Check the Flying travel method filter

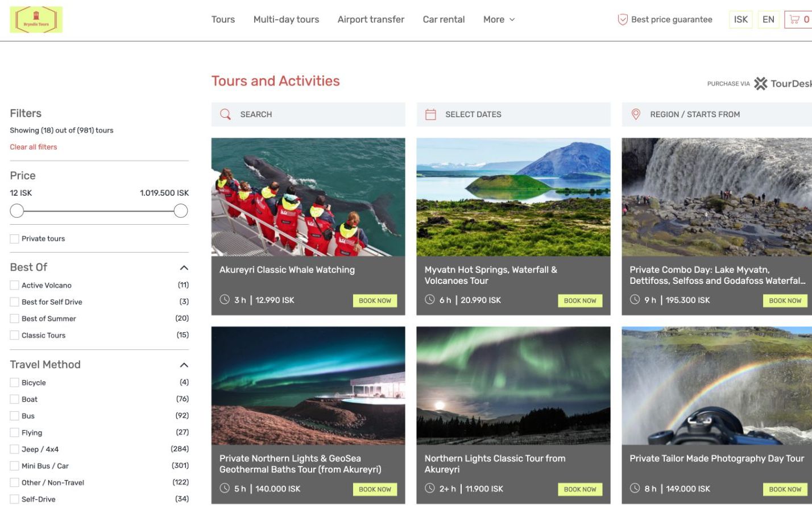point(15,433)
